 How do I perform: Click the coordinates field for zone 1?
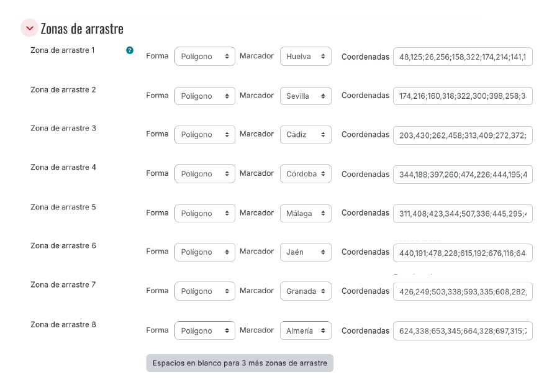pyautogui.click(x=462, y=57)
